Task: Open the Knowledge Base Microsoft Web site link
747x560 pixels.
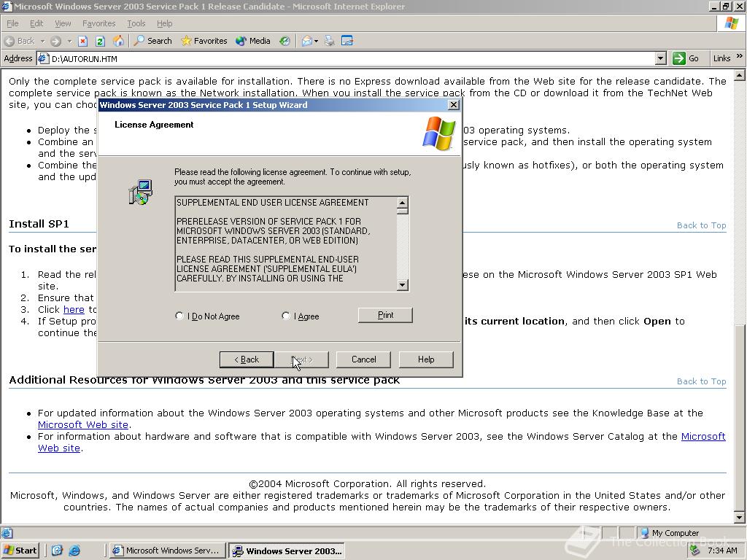Action: 83,425
